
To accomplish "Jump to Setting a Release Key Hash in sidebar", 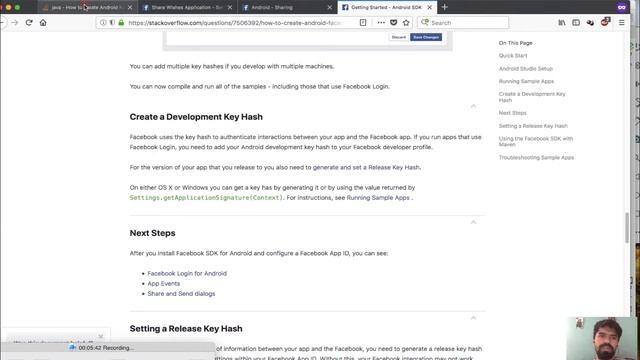I will point(533,126).
